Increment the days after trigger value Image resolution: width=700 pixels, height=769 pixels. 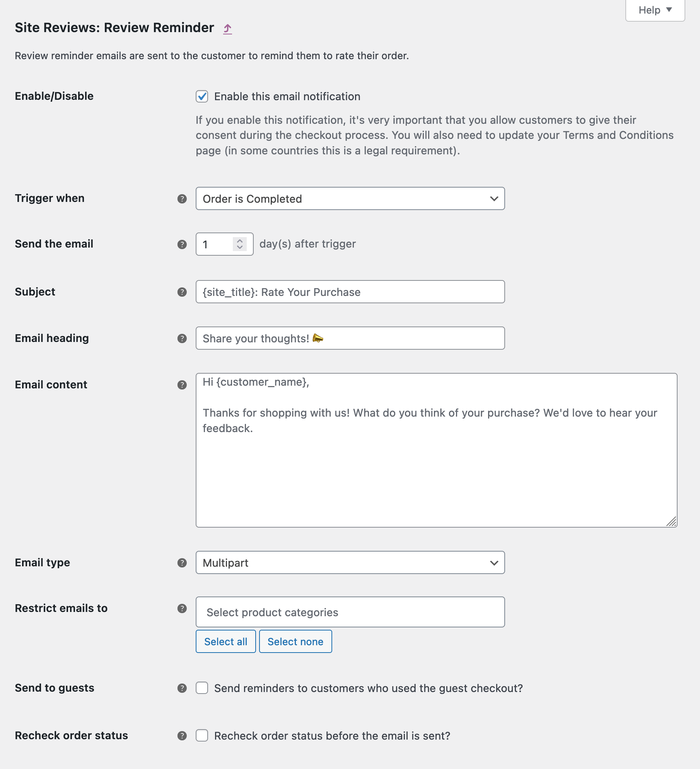click(240, 241)
